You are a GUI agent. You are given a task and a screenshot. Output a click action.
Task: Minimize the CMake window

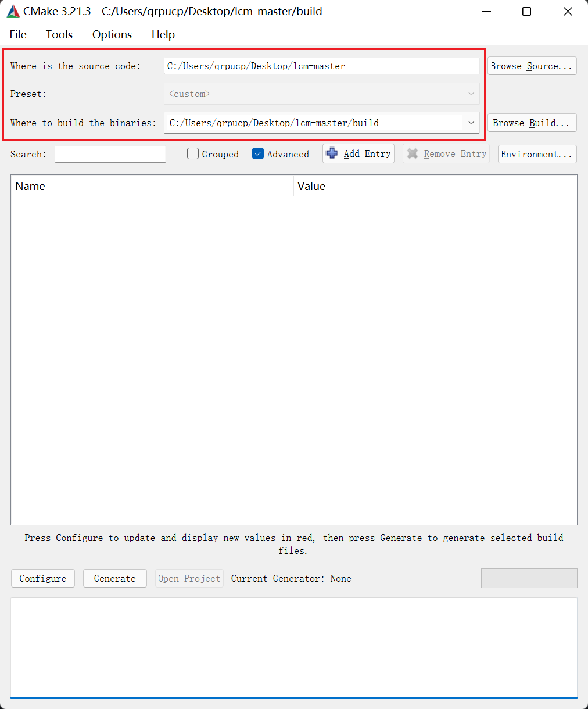(x=486, y=12)
